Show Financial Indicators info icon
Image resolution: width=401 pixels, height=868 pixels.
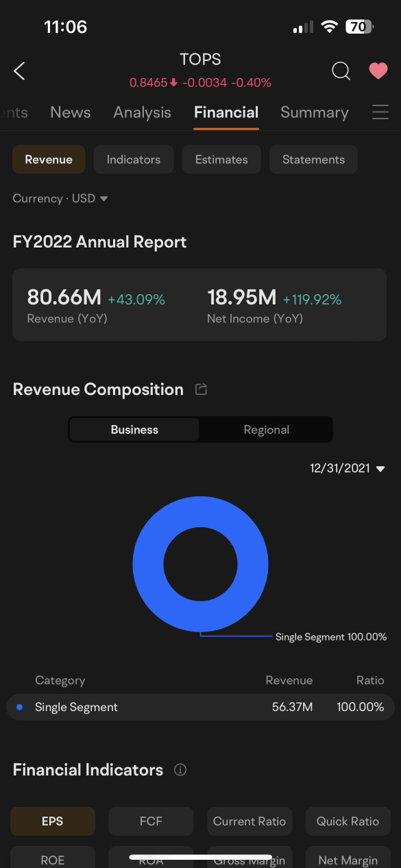coord(180,770)
